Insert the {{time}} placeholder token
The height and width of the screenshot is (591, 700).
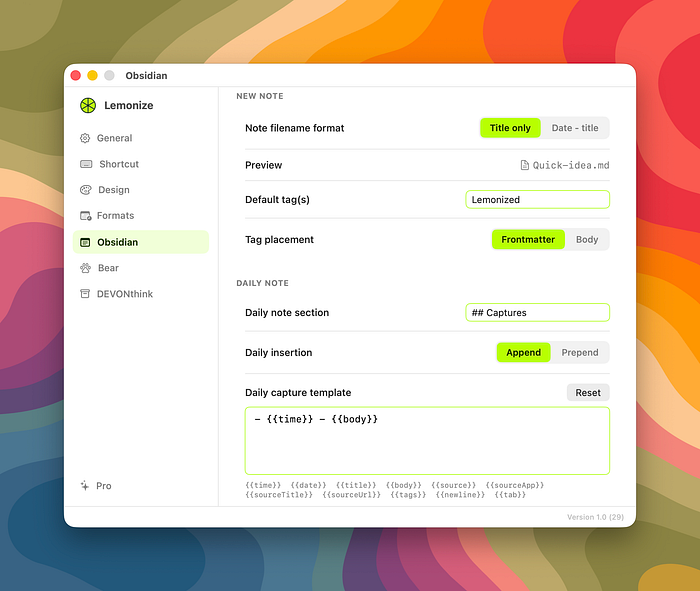[263, 485]
